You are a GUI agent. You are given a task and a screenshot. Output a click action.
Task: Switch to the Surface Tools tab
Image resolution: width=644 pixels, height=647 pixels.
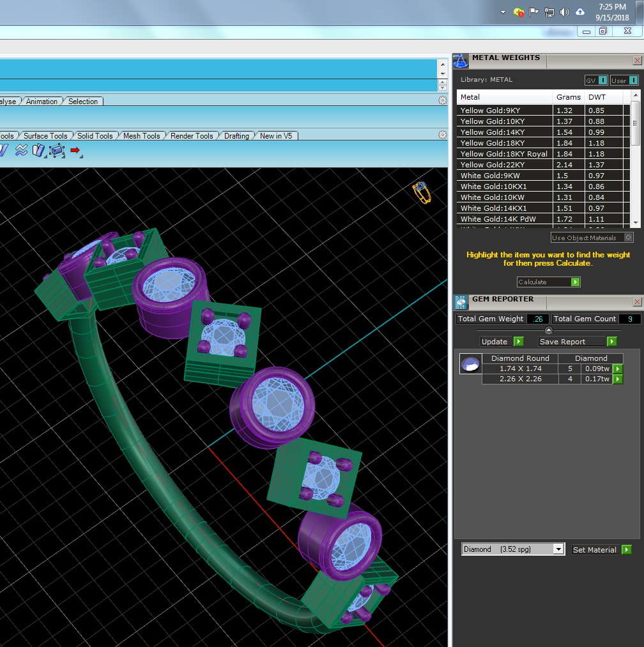(45, 136)
